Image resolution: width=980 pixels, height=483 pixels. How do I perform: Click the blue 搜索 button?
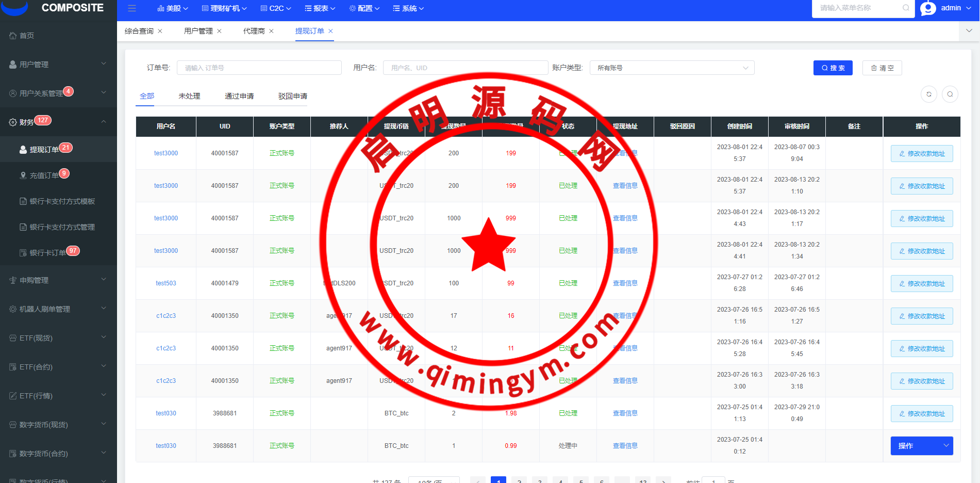pyautogui.click(x=833, y=68)
